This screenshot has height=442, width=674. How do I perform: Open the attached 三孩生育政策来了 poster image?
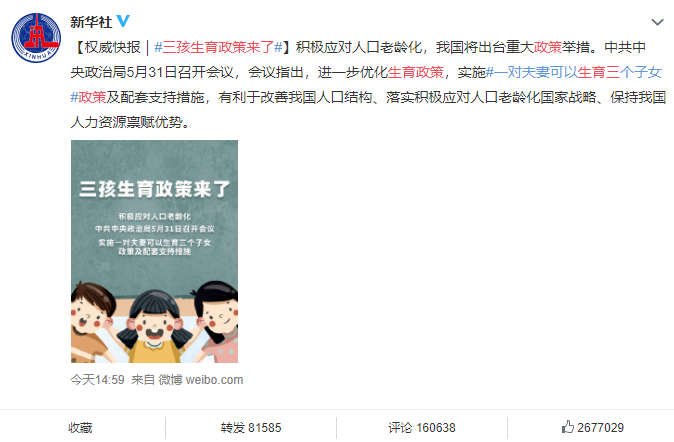pos(154,252)
